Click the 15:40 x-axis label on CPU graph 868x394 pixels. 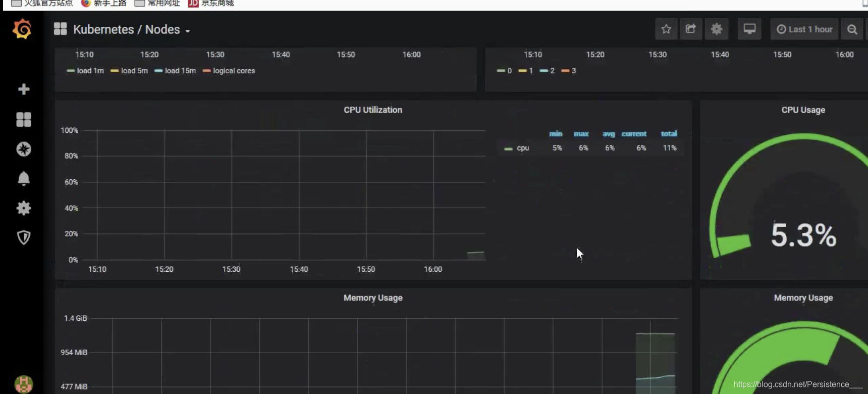point(299,269)
